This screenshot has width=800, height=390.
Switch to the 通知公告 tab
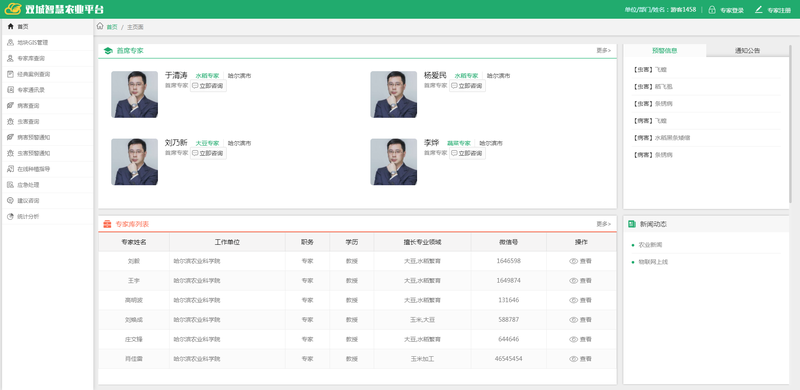pyautogui.click(x=747, y=51)
